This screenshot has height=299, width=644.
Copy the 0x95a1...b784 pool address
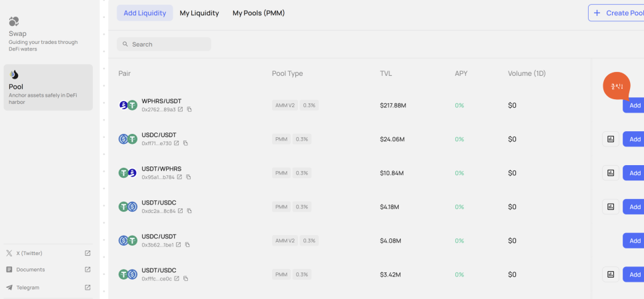(189, 177)
